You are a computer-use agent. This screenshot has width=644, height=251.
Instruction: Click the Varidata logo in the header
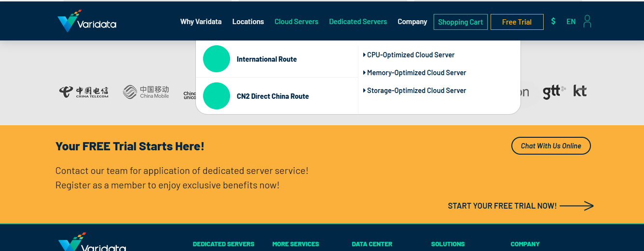click(87, 21)
